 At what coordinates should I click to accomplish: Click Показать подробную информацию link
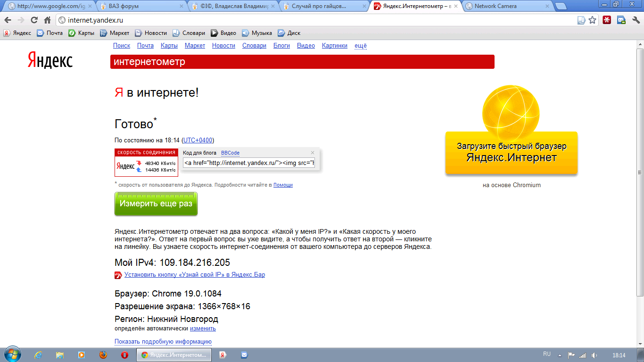(163, 342)
